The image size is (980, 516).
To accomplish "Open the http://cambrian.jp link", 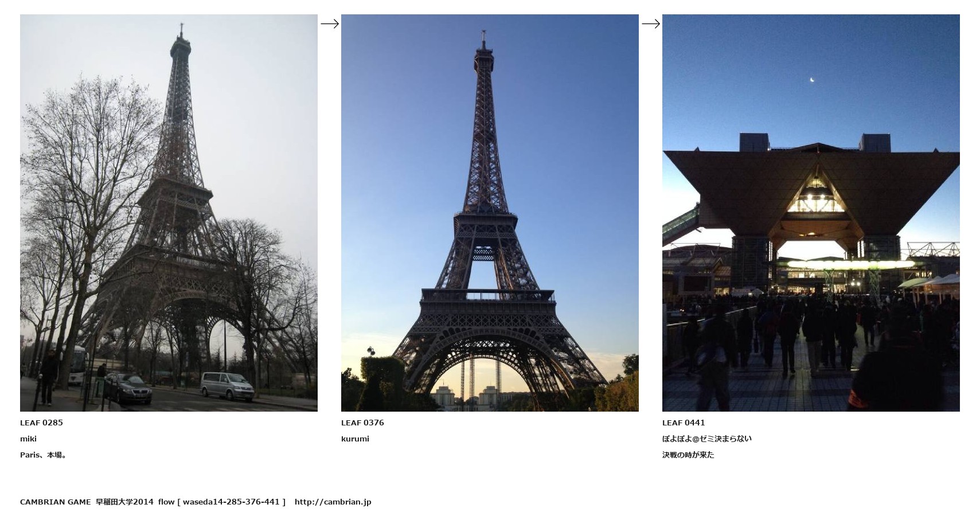I will pos(333,502).
